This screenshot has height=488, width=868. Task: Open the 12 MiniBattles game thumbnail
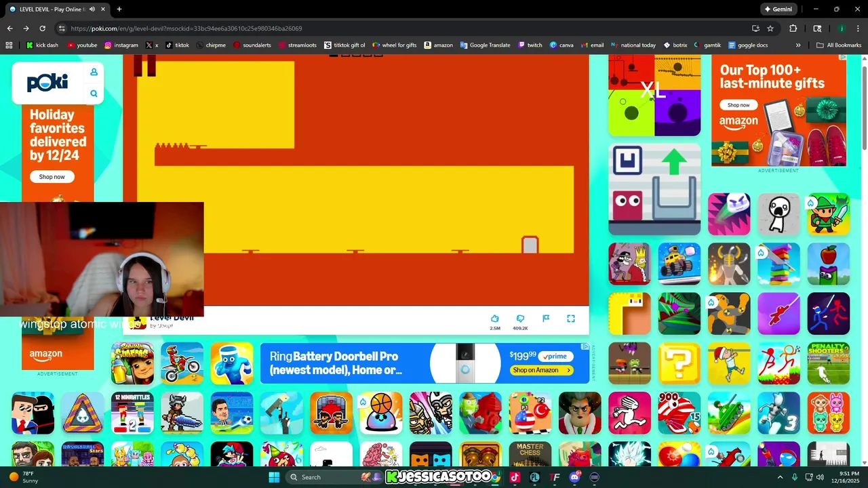point(132,413)
